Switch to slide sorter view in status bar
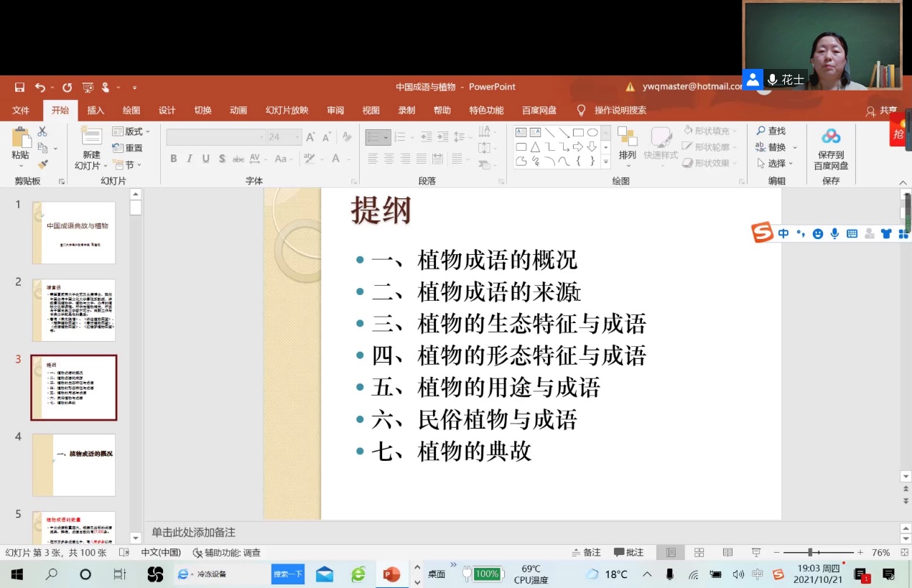 pos(699,552)
